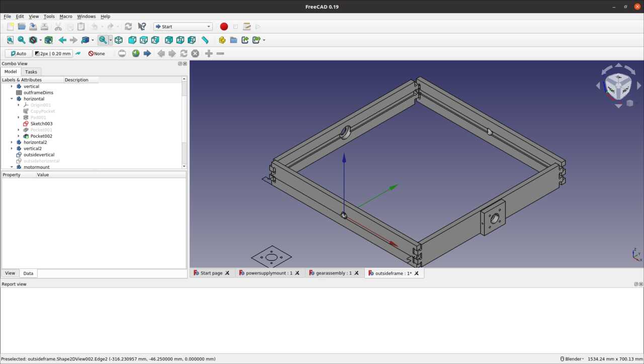Open the web page globe icon

click(136, 53)
